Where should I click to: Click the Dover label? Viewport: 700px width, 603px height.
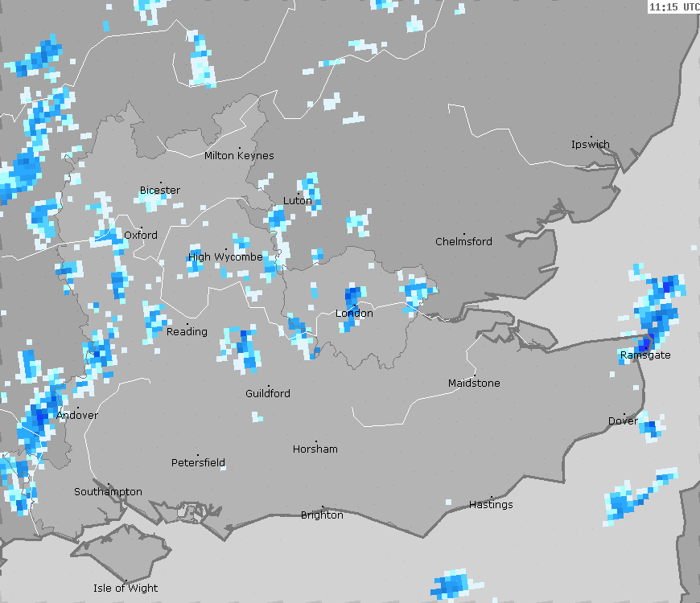623,421
